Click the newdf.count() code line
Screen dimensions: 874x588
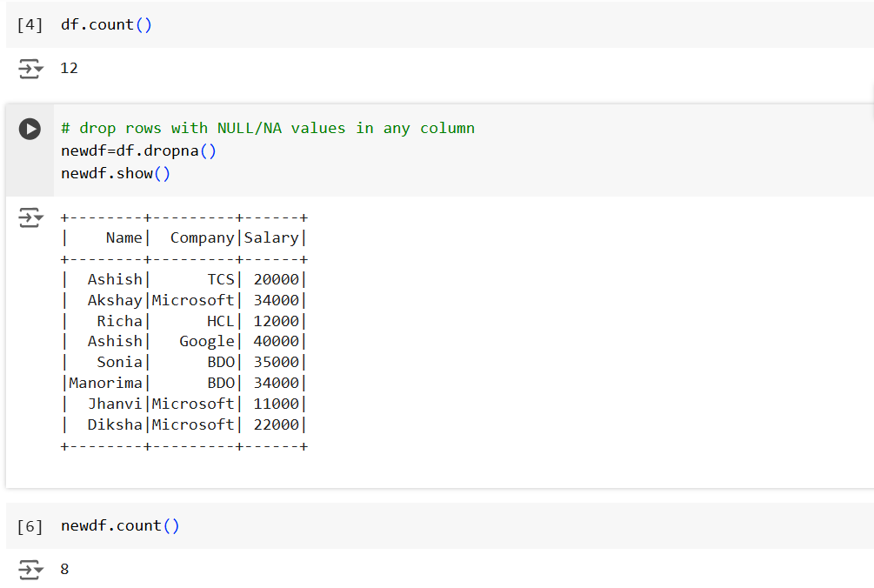tap(120, 525)
